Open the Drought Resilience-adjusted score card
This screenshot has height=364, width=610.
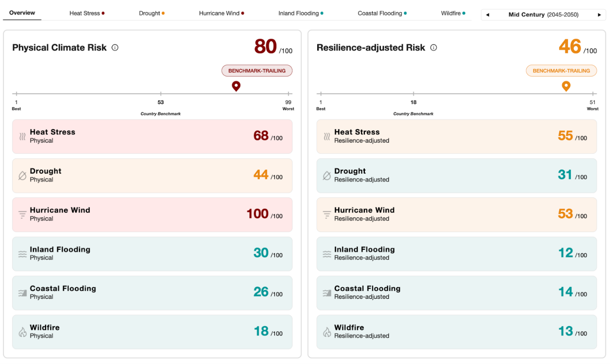(457, 176)
